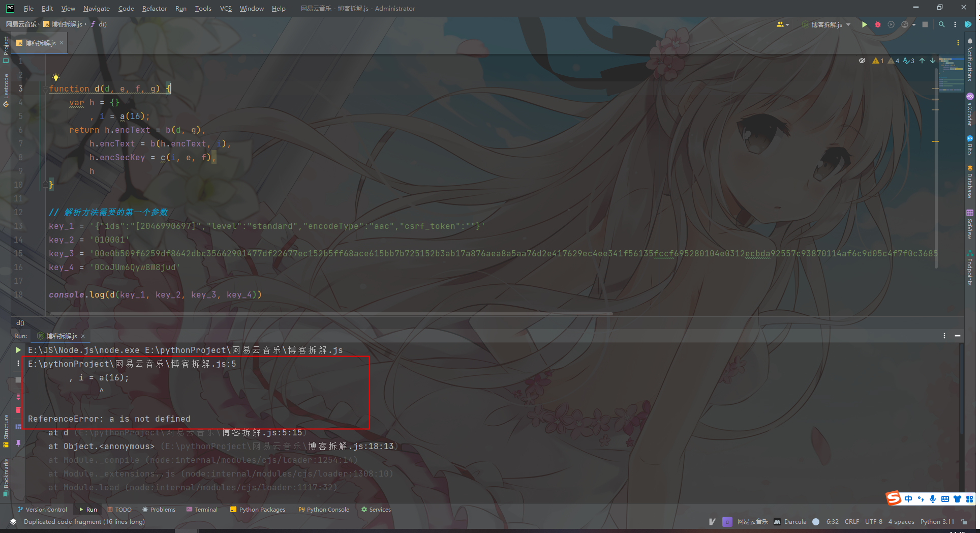This screenshot has height=533, width=980.
Task: Rerun the script in the Run panel
Action: [18, 350]
